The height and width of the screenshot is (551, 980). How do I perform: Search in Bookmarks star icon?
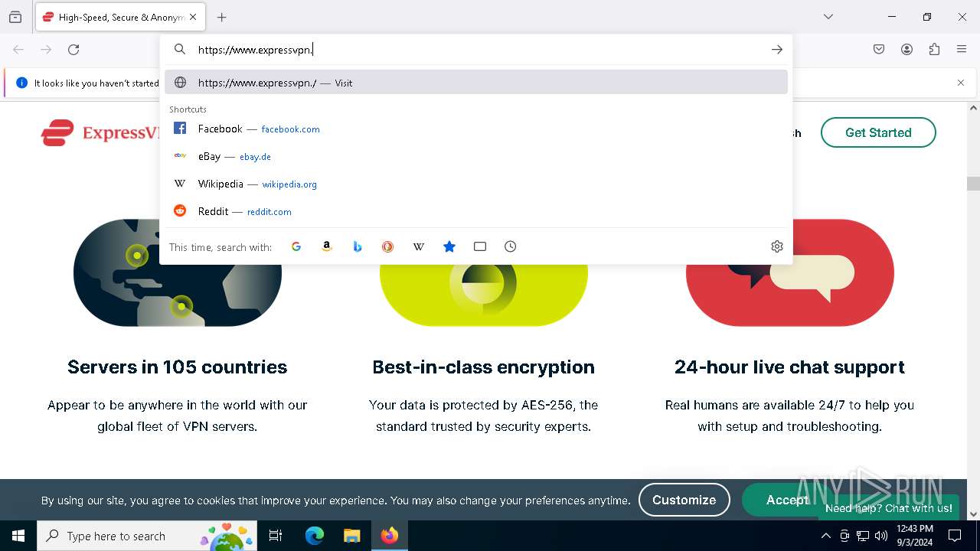tap(449, 246)
